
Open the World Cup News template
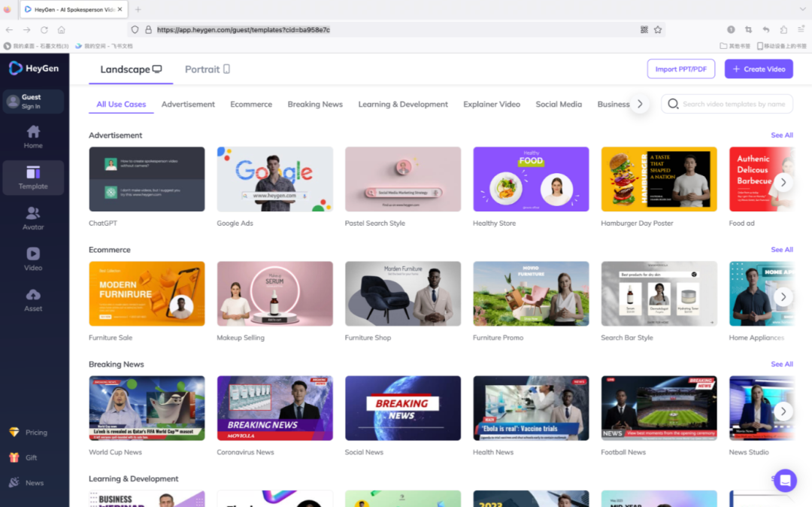[147, 408]
